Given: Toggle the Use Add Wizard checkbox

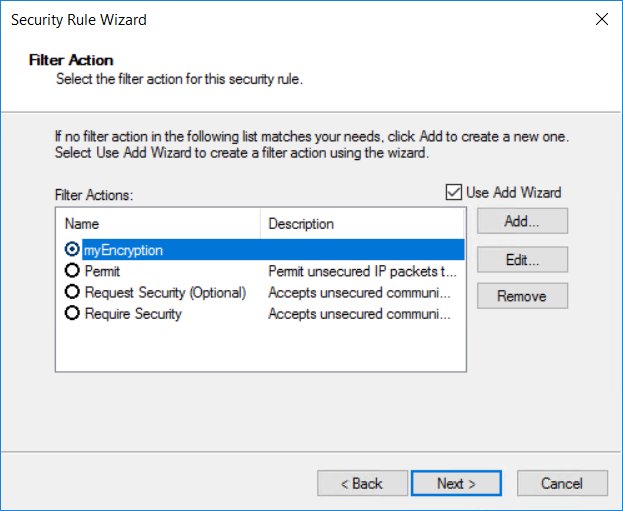Looking at the screenshot, I should [x=455, y=192].
